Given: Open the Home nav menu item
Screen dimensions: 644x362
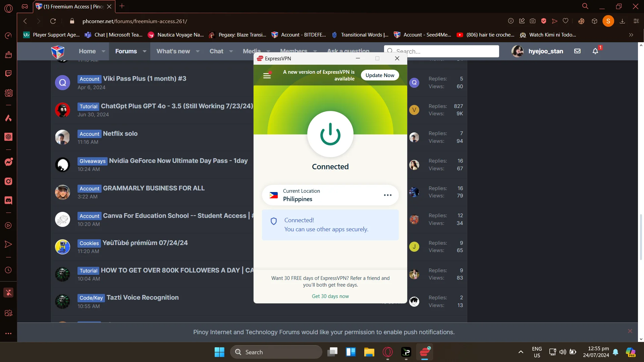Looking at the screenshot, I should coord(87,51).
